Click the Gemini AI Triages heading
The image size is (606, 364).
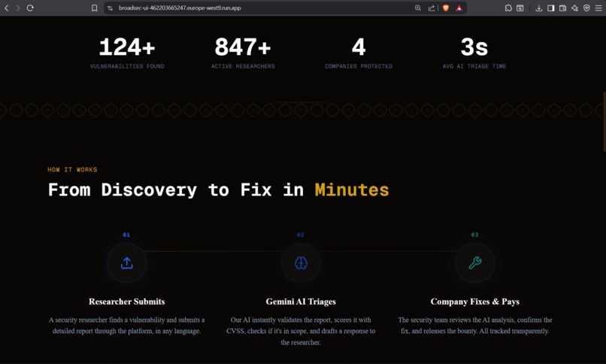(x=301, y=302)
